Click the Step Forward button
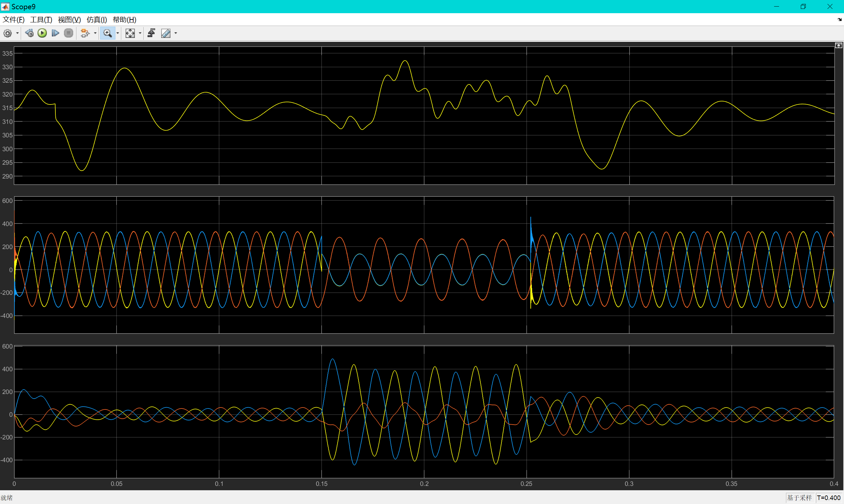The image size is (844, 504). point(55,33)
